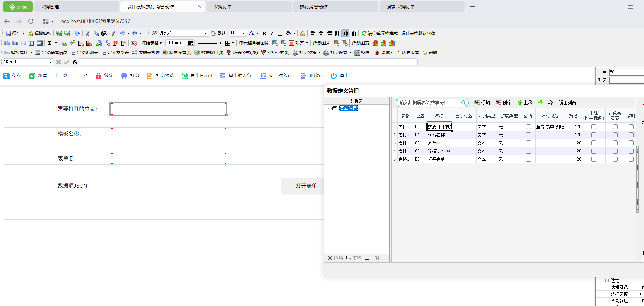
Task: Click Data Table Management button
Action: [x=146, y=53]
